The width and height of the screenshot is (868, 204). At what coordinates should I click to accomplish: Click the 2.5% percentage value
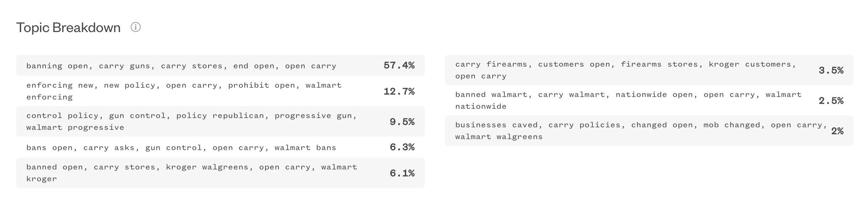pos(831,101)
